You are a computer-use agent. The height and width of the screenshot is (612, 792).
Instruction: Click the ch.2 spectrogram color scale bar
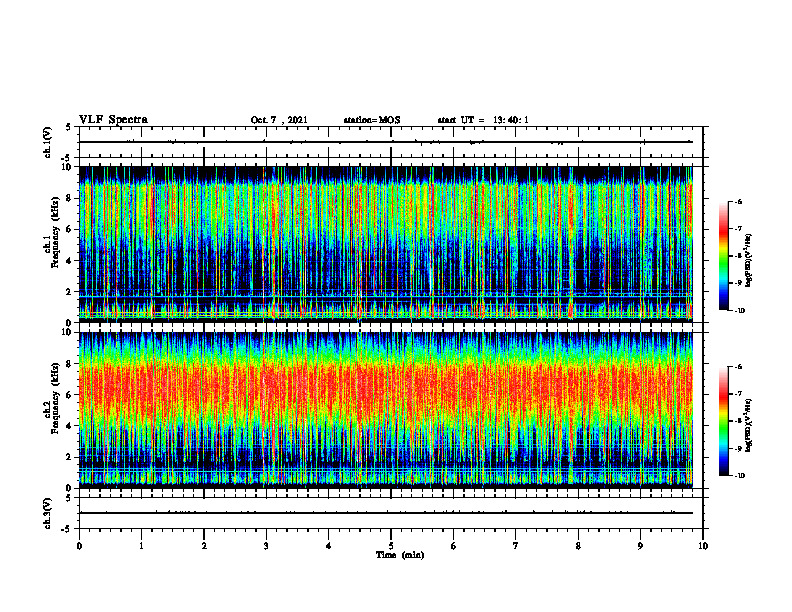[x=723, y=421]
